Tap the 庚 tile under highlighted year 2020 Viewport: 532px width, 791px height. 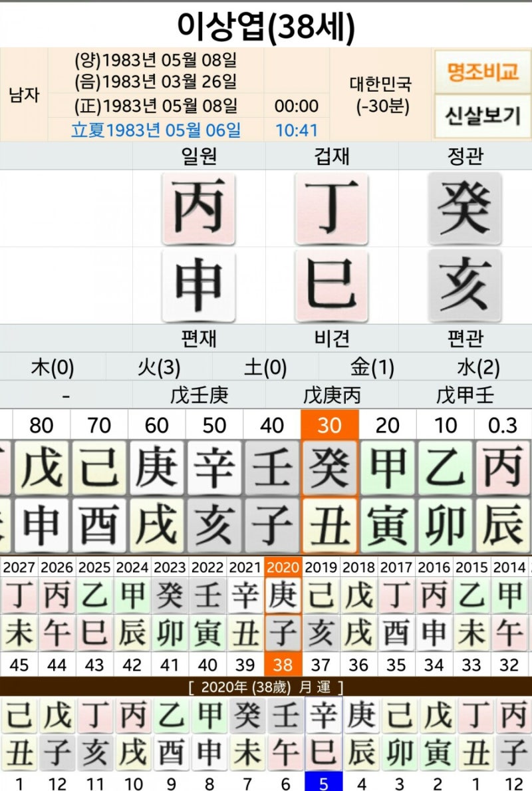pos(283,595)
